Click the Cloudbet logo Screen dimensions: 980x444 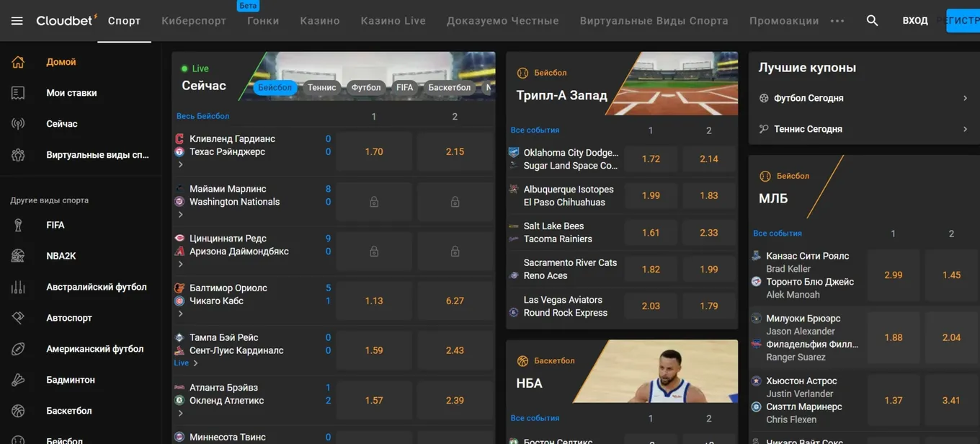[x=66, y=20]
